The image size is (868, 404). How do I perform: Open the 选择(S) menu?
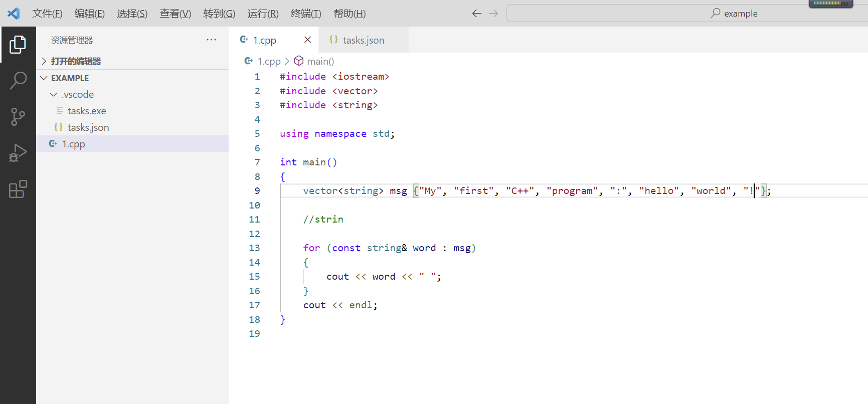click(132, 14)
